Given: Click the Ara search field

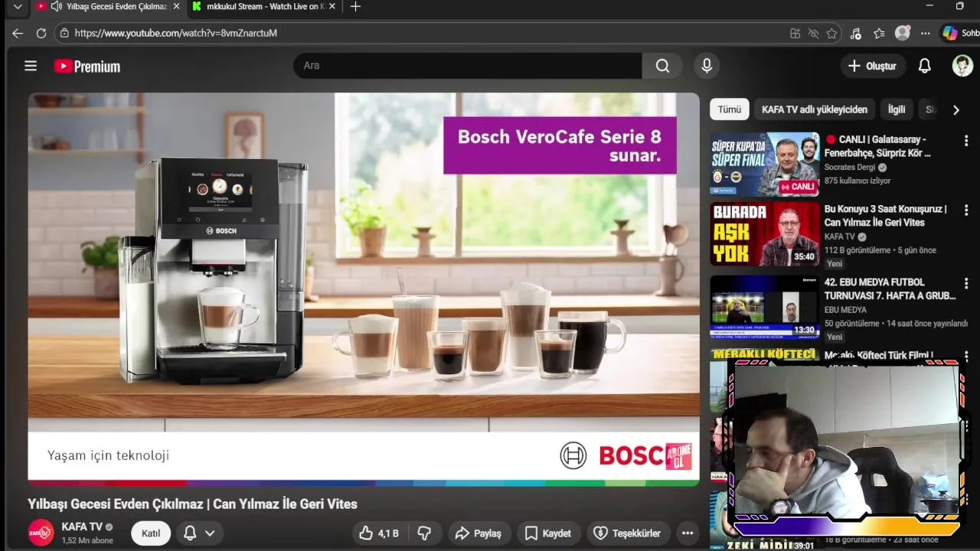Looking at the screenshot, I should click(467, 66).
